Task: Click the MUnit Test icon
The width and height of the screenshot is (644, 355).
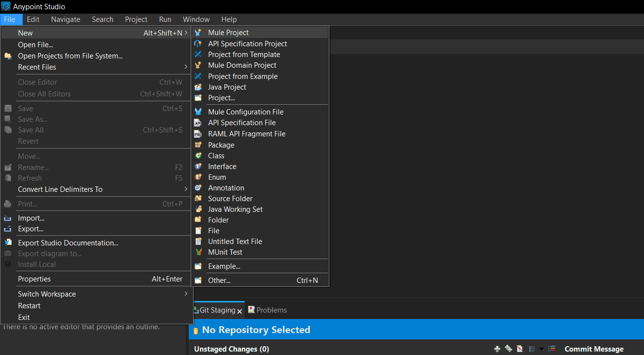Action: (198, 252)
